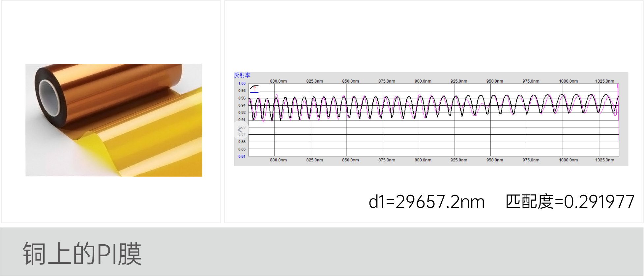Click the 0.81 value on the reflectance axis

point(242,156)
